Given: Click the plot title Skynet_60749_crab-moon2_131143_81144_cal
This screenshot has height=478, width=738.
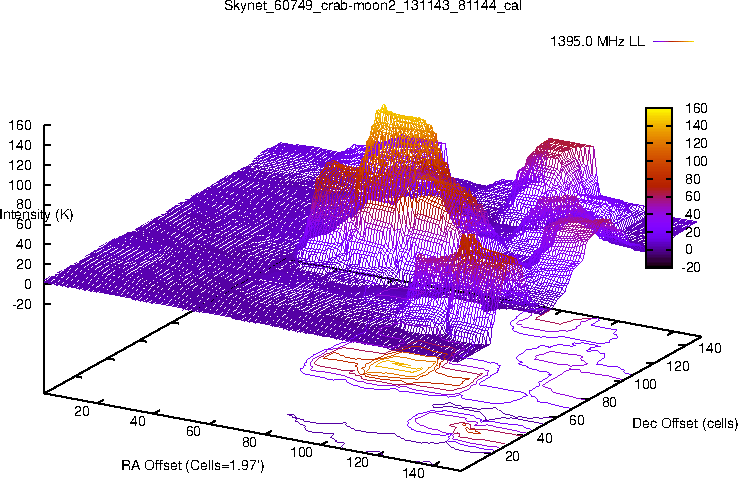Looking at the screenshot, I should coord(373,6).
